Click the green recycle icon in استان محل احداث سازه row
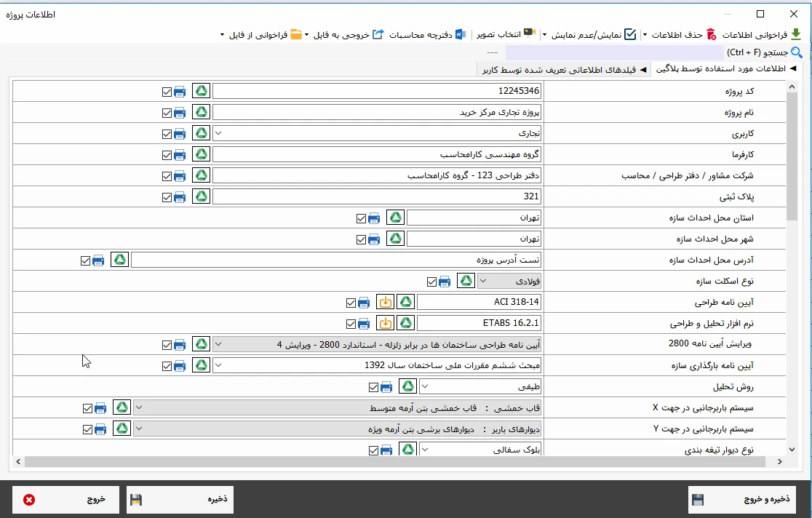This screenshot has height=518, width=812. (395, 218)
